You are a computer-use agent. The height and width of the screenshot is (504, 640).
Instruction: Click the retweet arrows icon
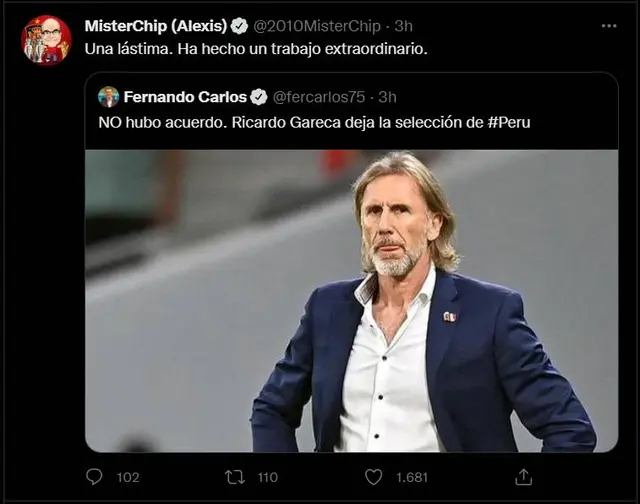[234, 477]
